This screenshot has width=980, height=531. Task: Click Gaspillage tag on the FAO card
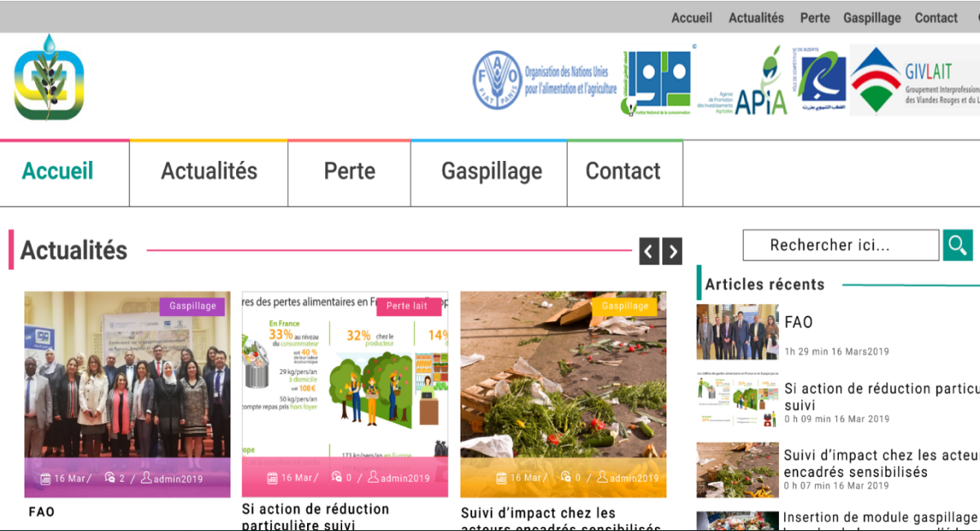click(x=193, y=306)
